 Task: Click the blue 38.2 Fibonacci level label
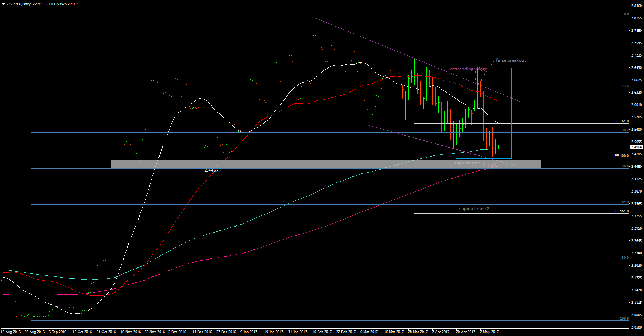click(625, 130)
